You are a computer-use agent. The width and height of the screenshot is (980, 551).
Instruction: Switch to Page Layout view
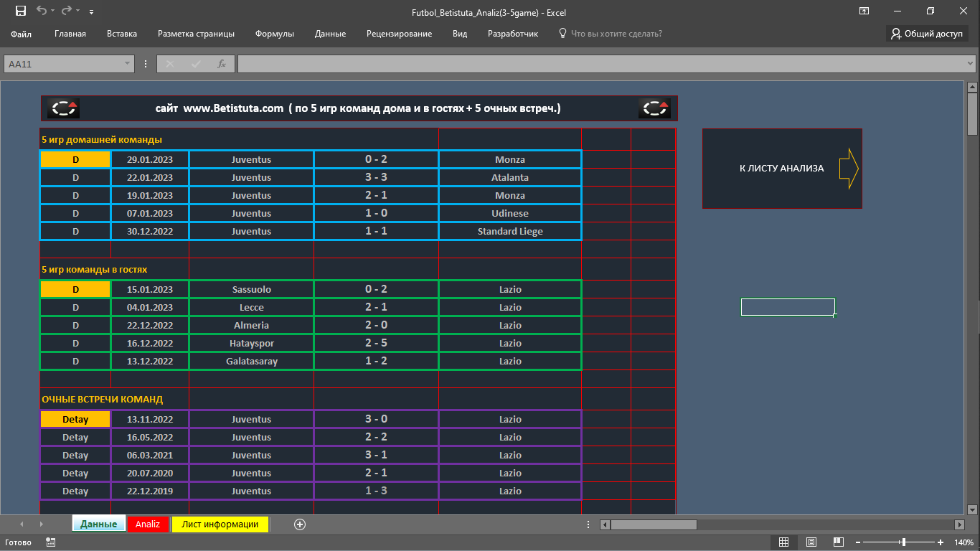(811, 542)
